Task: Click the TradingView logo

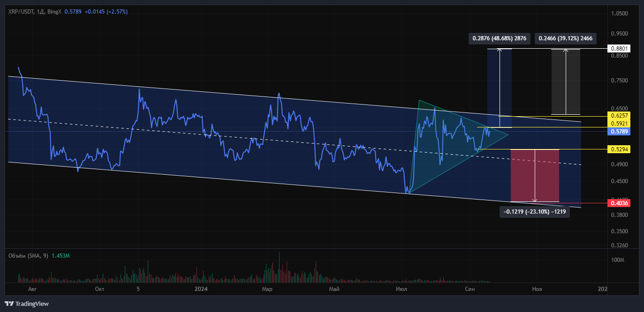Action: 27,304
